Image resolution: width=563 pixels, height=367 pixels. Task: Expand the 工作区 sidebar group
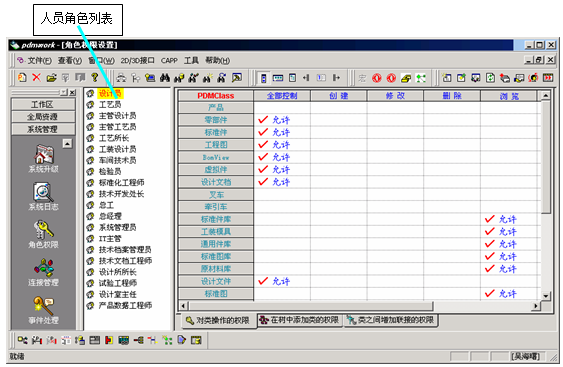point(43,104)
